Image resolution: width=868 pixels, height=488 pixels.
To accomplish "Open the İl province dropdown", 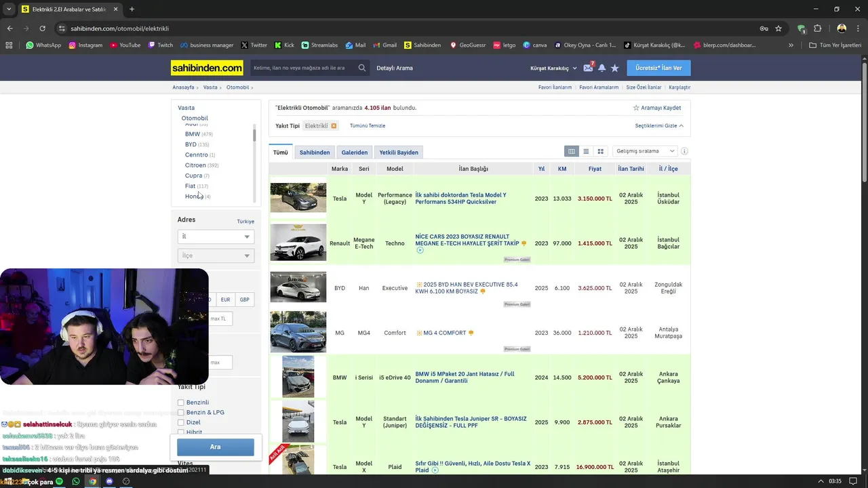I will [216, 237].
